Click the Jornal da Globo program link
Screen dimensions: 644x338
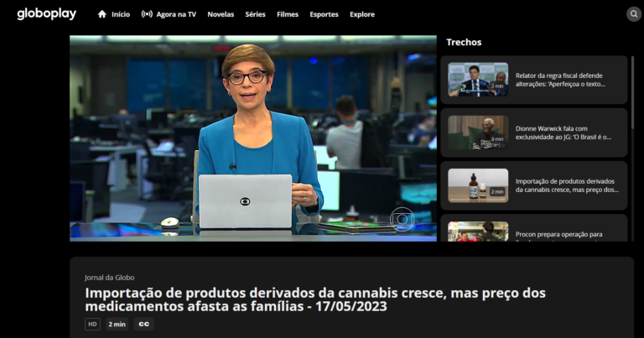coord(110,278)
